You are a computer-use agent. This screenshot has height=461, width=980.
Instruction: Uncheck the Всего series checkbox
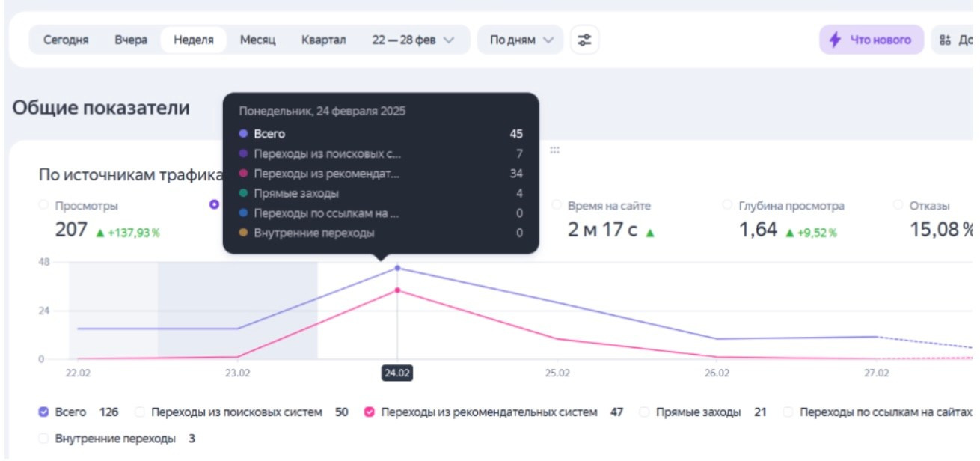43,412
